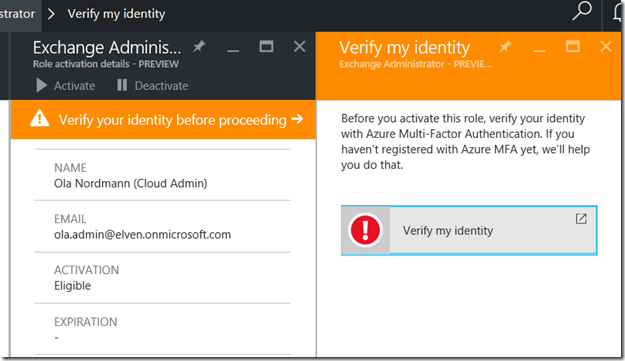Open search with the magnifier icon
This screenshot has width=625, height=361.
pos(582,11)
